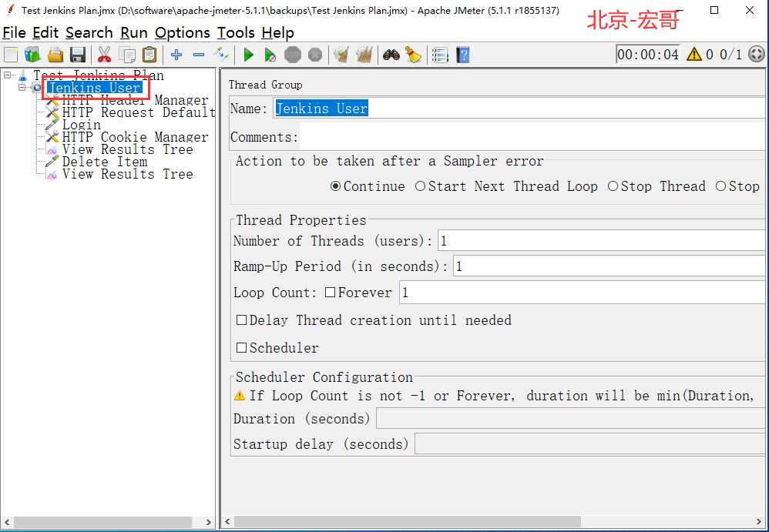Open the Tools menu
The image size is (769, 532).
point(236,33)
